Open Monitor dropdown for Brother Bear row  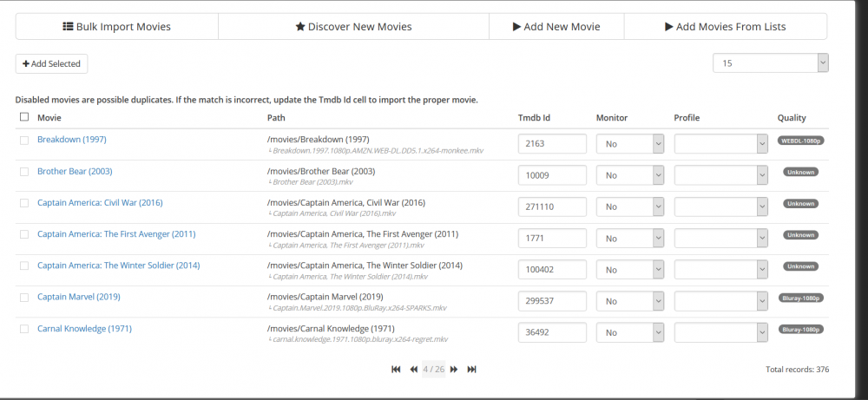point(630,175)
